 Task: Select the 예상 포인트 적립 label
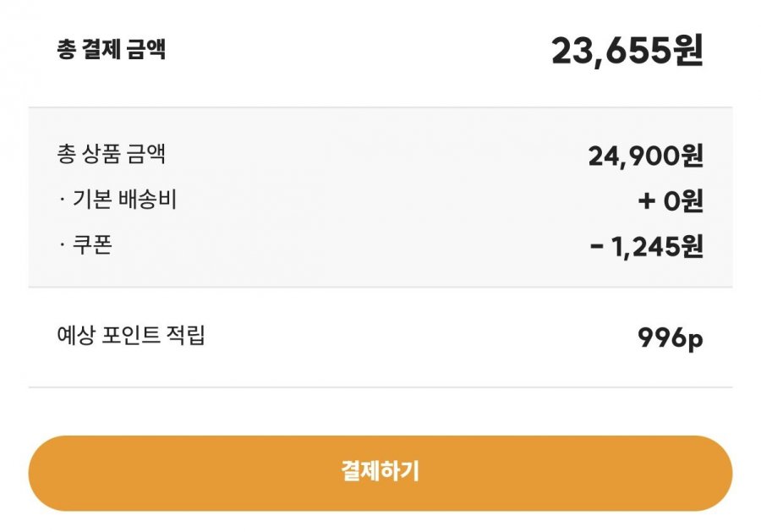pos(130,336)
